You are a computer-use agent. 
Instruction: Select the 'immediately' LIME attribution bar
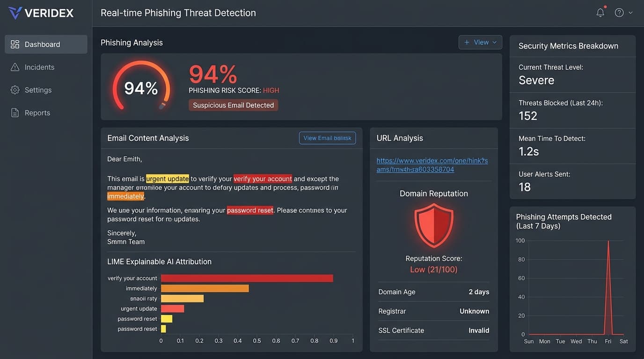point(205,288)
